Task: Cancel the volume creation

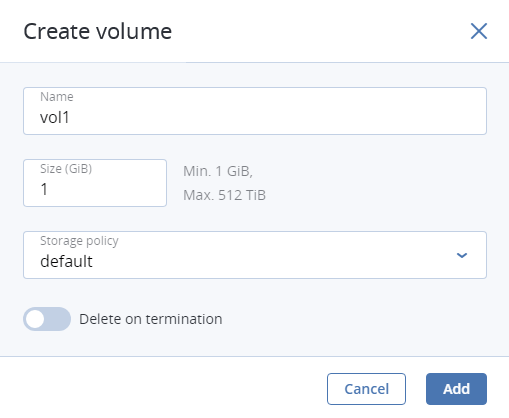Action: click(366, 389)
